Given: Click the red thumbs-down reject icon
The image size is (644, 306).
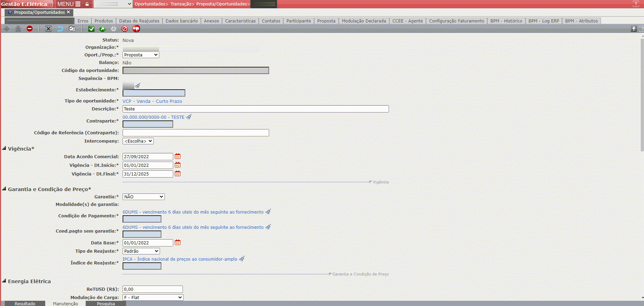Looking at the screenshot, I should pos(136,29).
